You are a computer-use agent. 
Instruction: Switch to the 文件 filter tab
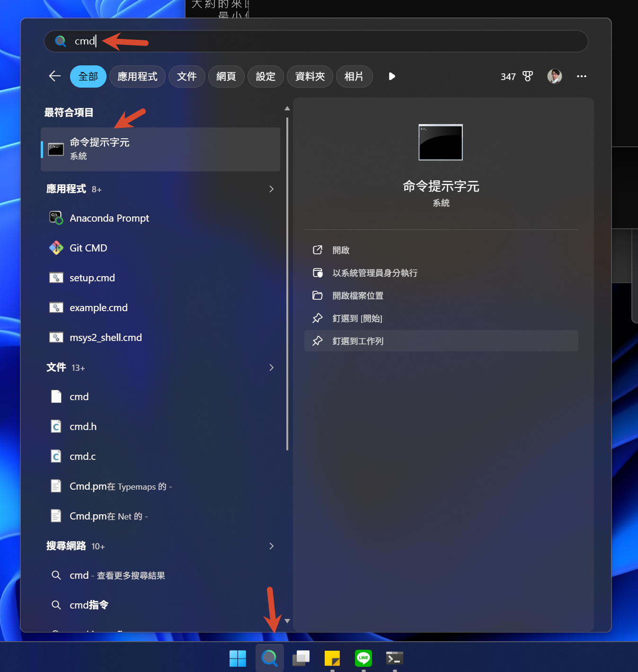[x=187, y=76]
